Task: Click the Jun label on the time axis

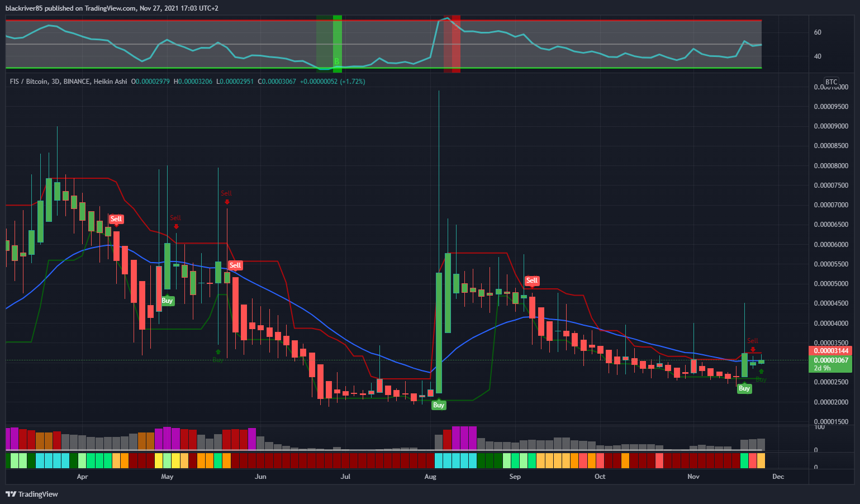Action: point(260,477)
